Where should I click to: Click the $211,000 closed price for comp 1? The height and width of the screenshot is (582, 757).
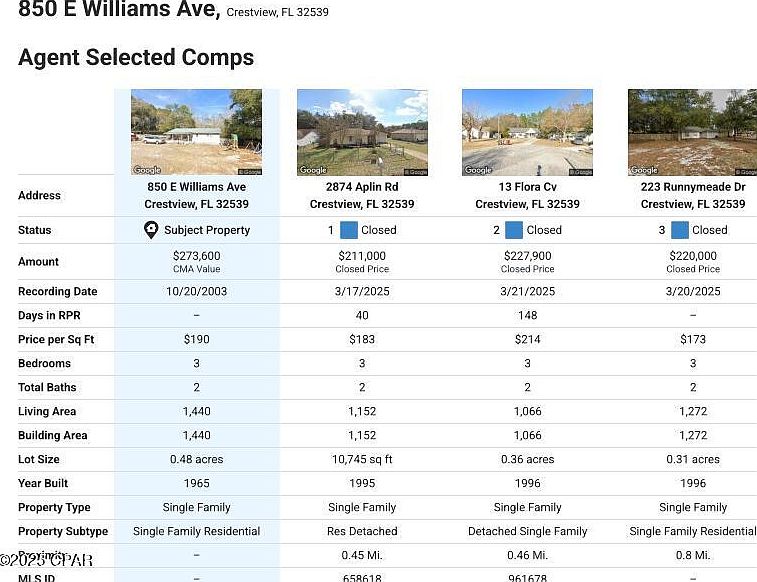click(x=362, y=256)
